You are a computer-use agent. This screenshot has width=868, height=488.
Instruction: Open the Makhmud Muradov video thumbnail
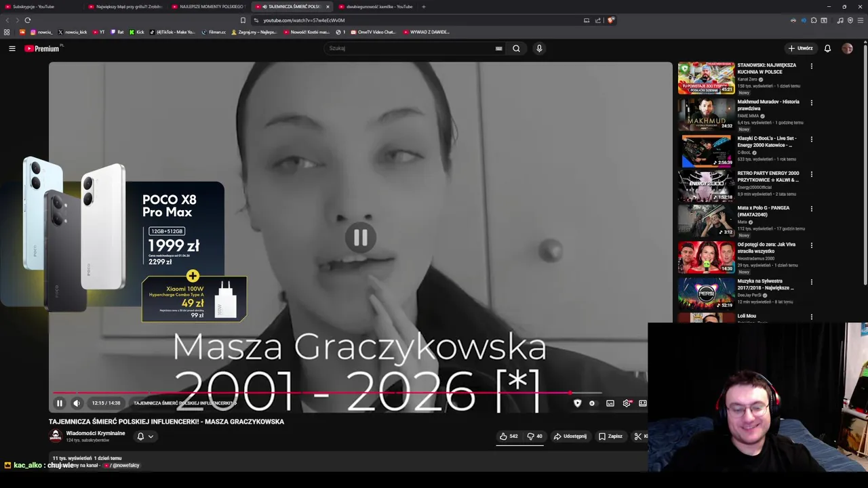point(706,115)
